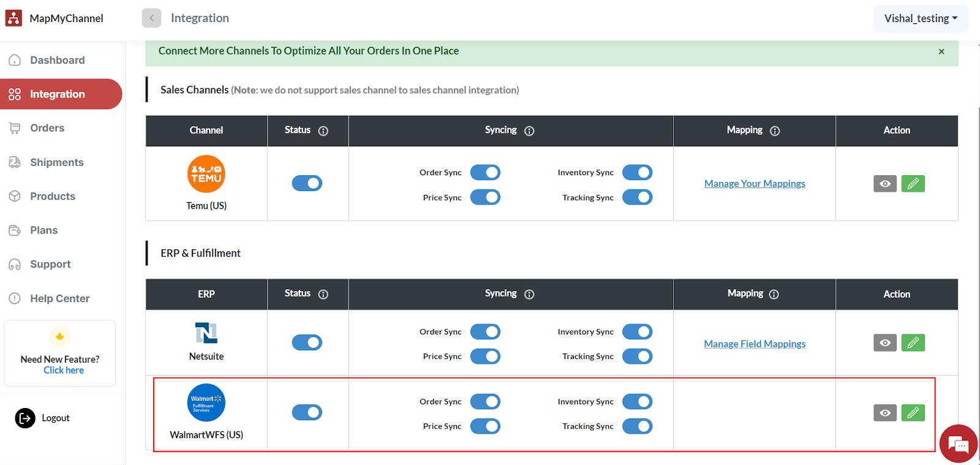Click the Walmart Fulfillment Services logo
This screenshot has height=465, width=980.
point(206,403)
